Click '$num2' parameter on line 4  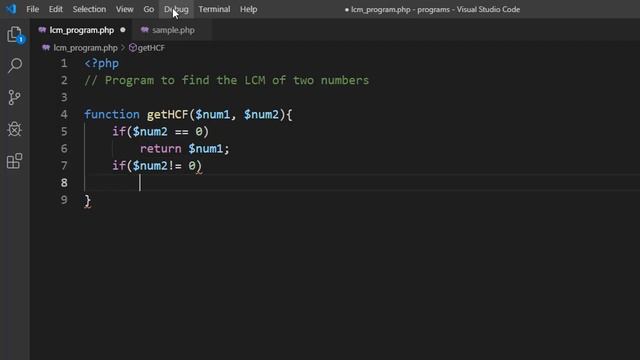pyautogui.click(x=261, y=114)
